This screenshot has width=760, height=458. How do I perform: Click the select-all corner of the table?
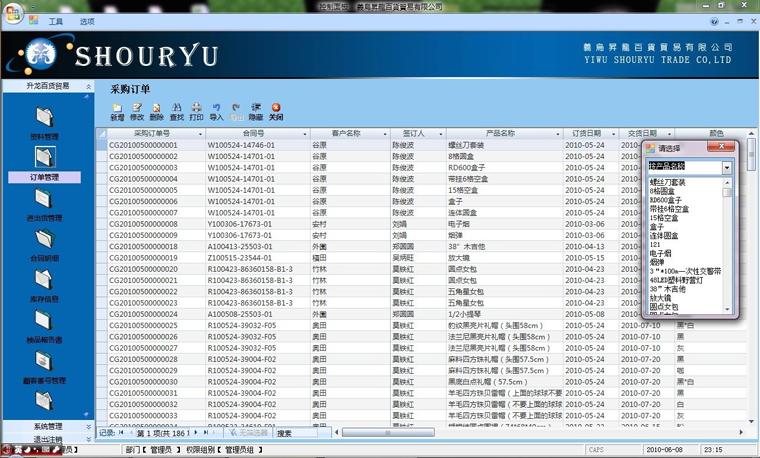(x=102, y=133)
